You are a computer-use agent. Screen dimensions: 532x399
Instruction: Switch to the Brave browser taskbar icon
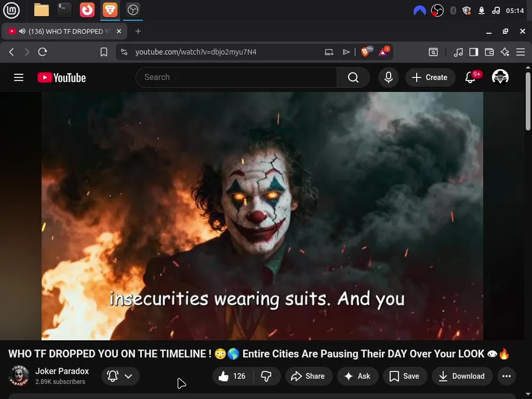coord(110,10)
